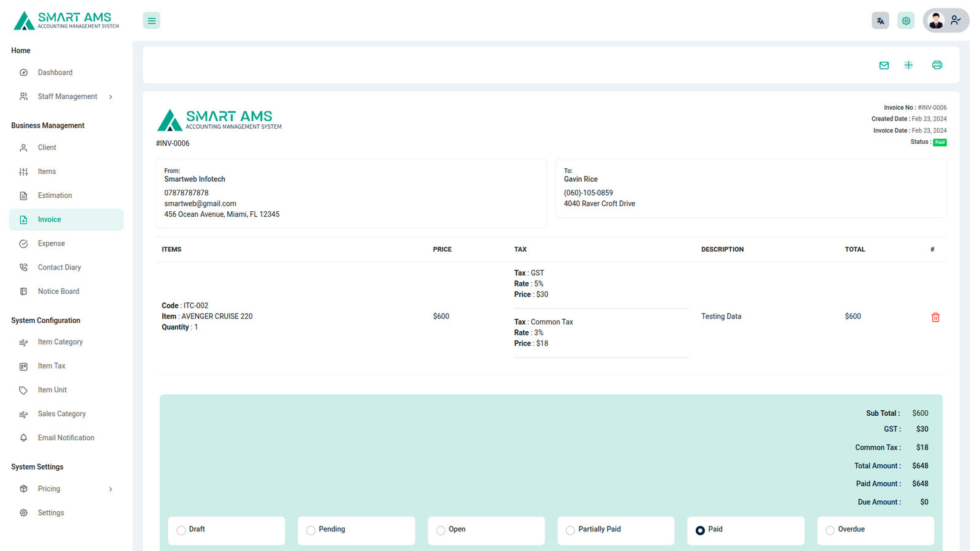This screenshot has height=551, width=980.
Task: Toggle the hamburger sidebar menu button
Action: tap(151, 21)
